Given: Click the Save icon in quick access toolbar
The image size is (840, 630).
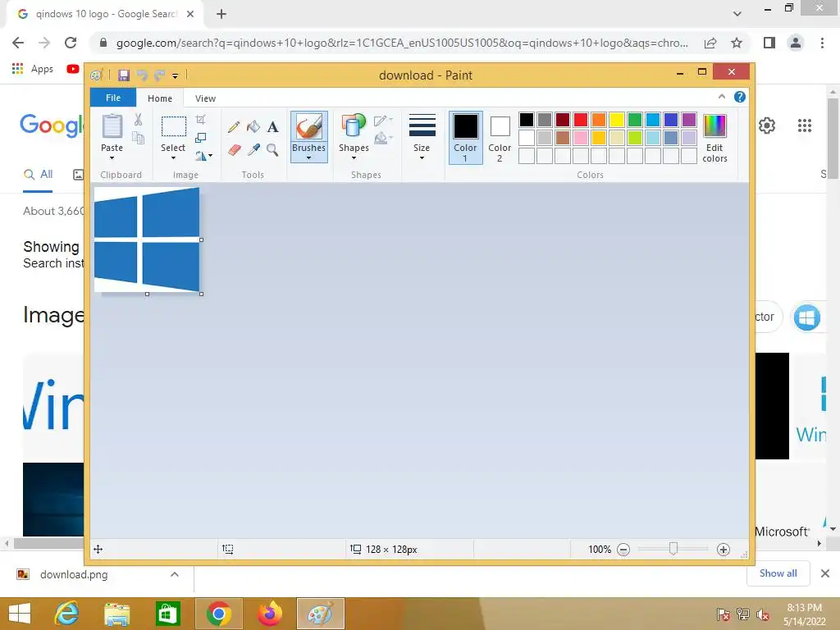Looking at the screenshot, I should 124,75.
